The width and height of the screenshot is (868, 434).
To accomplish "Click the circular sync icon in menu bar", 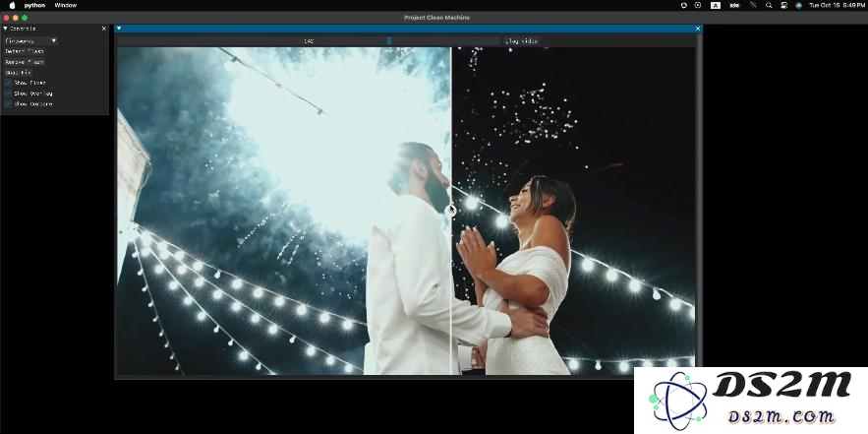I will click(684, 5).
